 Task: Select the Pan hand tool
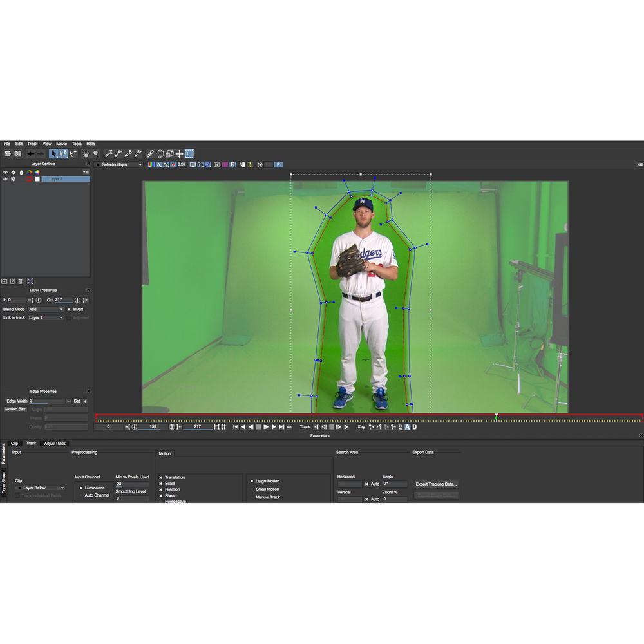pos(85,154)
